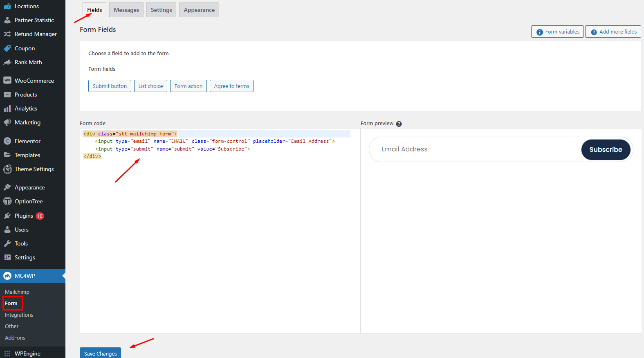Click the Form variables button
This screenshot has width=644, height=358.
coord(558,32)
